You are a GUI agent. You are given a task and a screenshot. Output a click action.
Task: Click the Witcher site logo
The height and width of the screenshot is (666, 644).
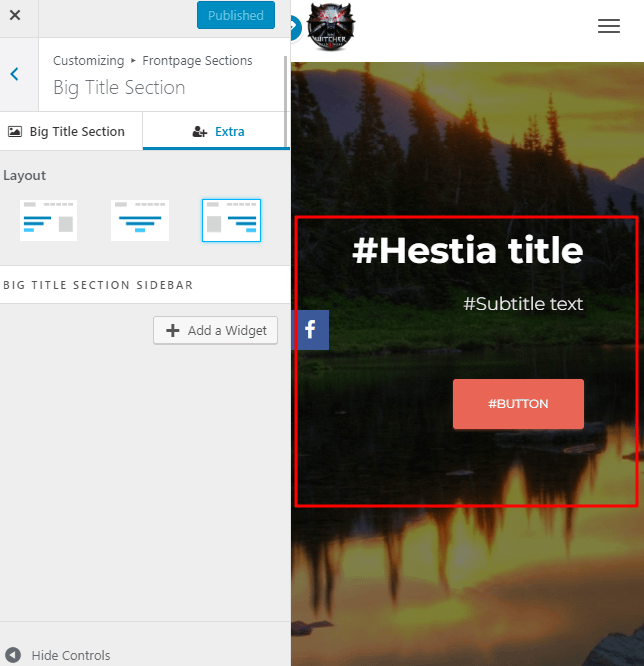331,27
